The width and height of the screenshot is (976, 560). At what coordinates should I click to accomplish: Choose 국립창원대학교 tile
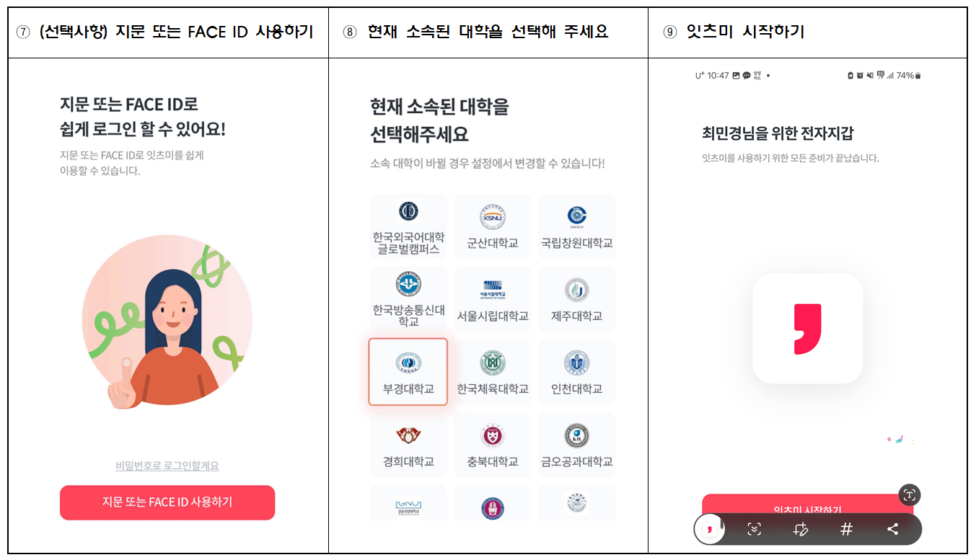576,226
